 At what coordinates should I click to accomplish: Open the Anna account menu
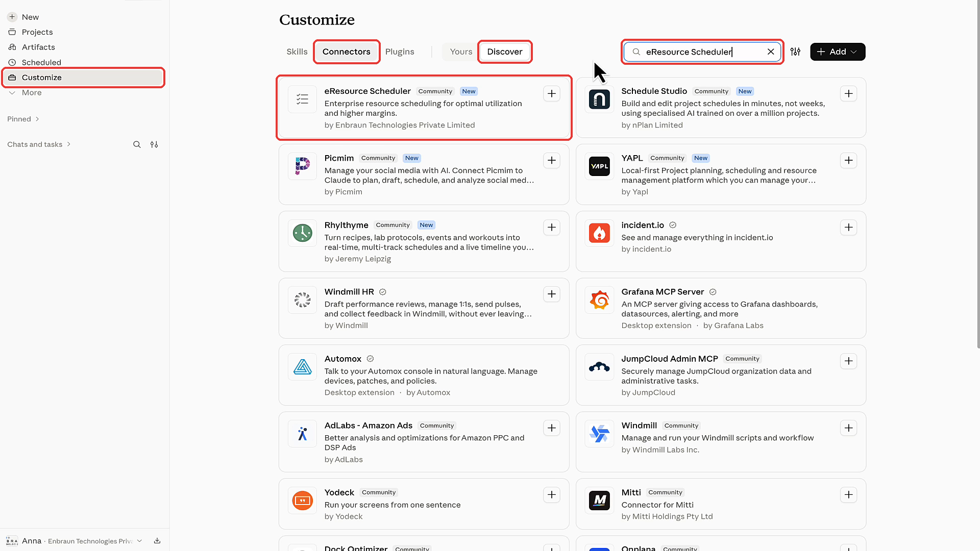click(75, 541)
